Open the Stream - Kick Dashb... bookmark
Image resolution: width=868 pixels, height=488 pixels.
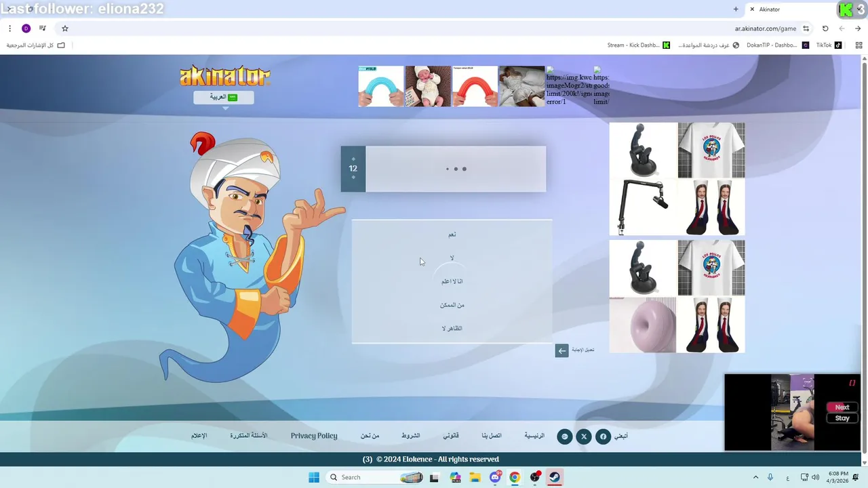point(638,45)
